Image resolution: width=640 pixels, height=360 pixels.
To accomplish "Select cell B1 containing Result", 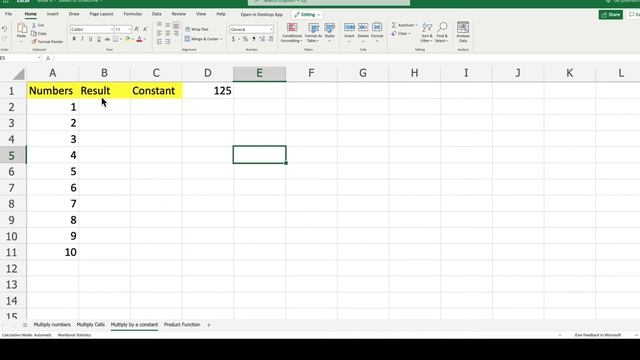I will (104, 91).
